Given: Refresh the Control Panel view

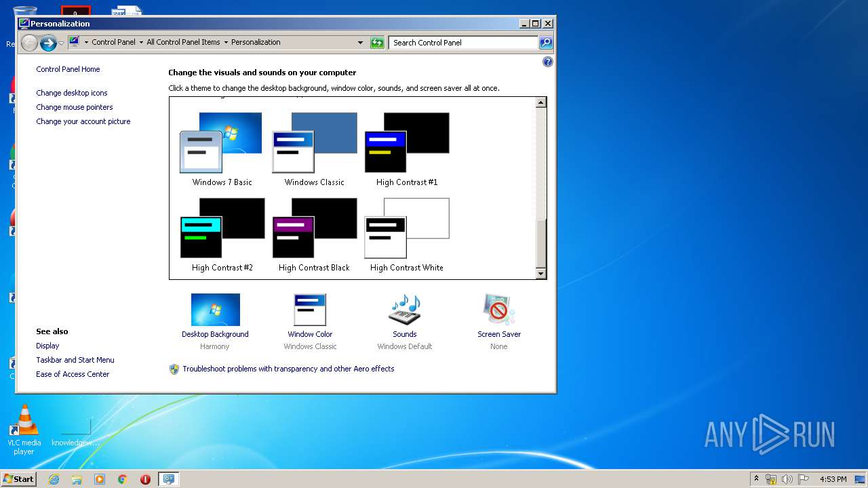Looking at the screenshot, I should tap(377, 43).
